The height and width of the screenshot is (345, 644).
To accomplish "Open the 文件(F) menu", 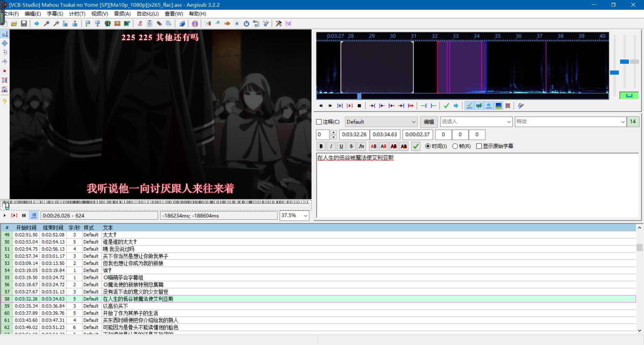I will [11, 14].
